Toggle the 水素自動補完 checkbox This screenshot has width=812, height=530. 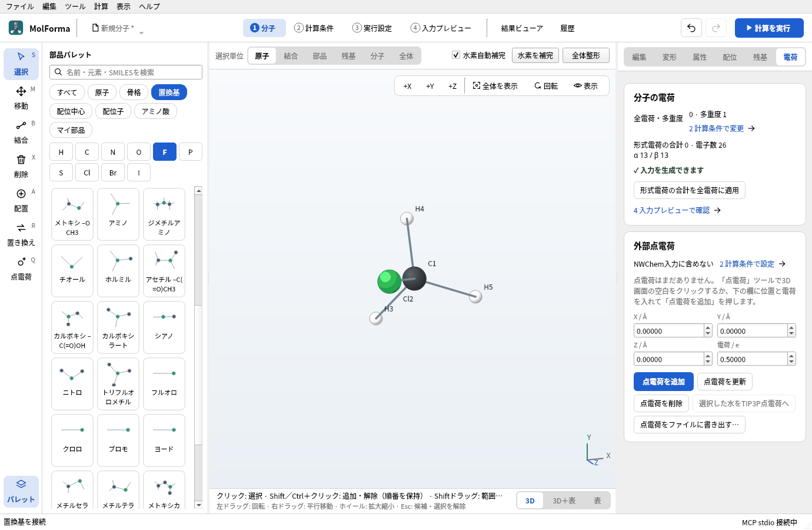click(x=456, y=55)
